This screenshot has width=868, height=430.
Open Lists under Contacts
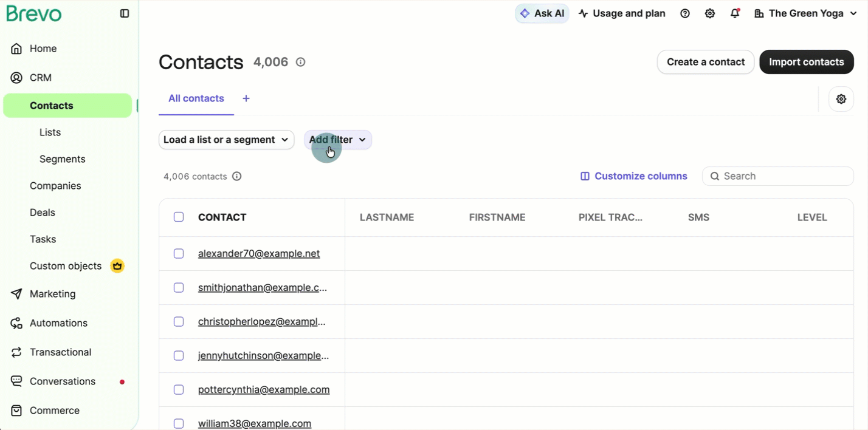[50, 132]
